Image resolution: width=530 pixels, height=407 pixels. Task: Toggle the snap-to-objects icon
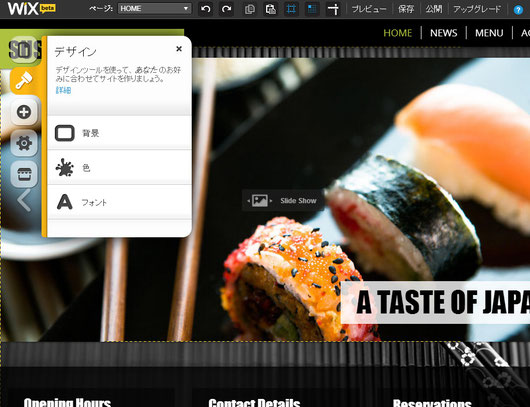[x=312, y=9]
